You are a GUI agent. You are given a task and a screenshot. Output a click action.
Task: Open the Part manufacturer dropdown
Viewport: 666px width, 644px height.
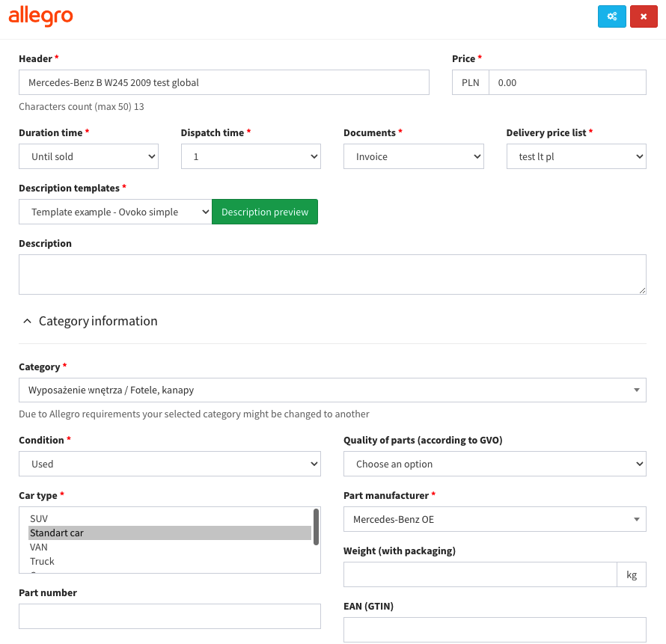[495, 519]
